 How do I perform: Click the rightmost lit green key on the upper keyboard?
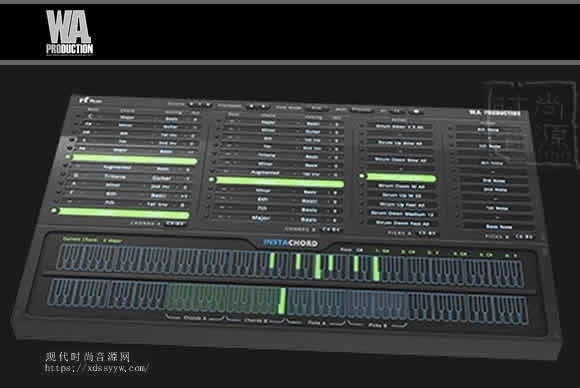[376, 268]
